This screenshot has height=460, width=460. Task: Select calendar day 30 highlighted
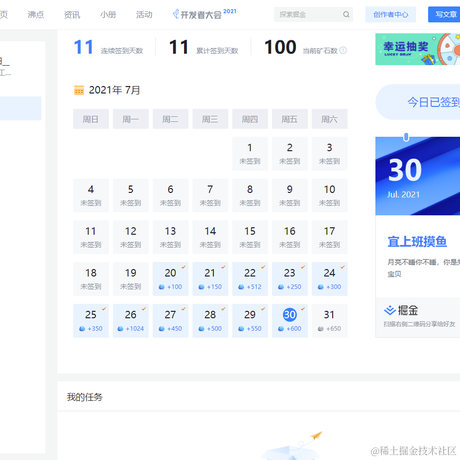point(290,320)
